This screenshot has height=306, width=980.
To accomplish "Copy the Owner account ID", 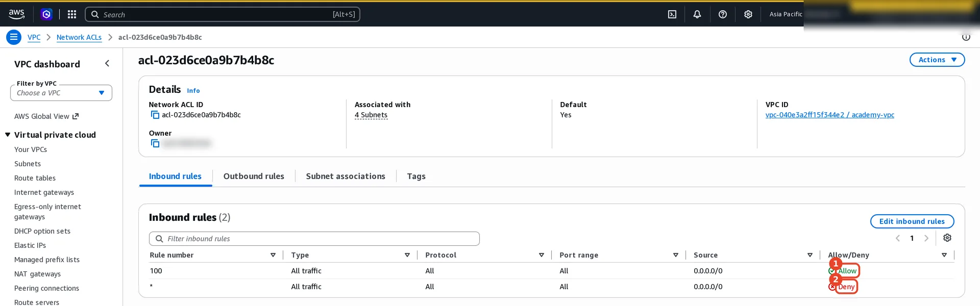I will click(155, 144).
